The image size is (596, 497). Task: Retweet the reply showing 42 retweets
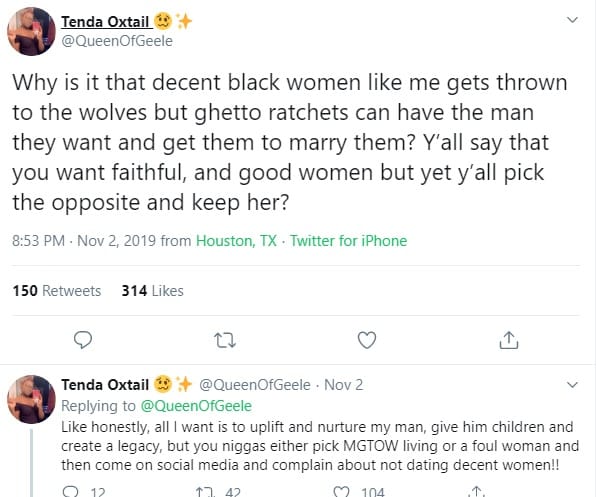click(206, 492)
